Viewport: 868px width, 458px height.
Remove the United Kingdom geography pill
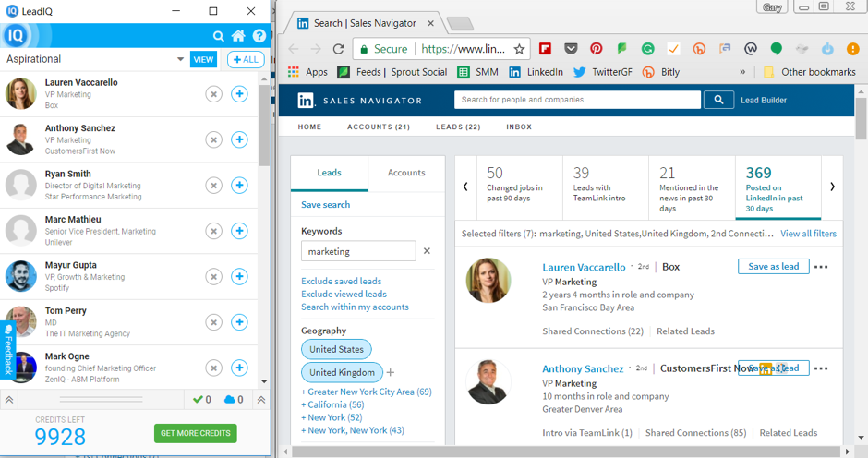click(x=342, y=372)
